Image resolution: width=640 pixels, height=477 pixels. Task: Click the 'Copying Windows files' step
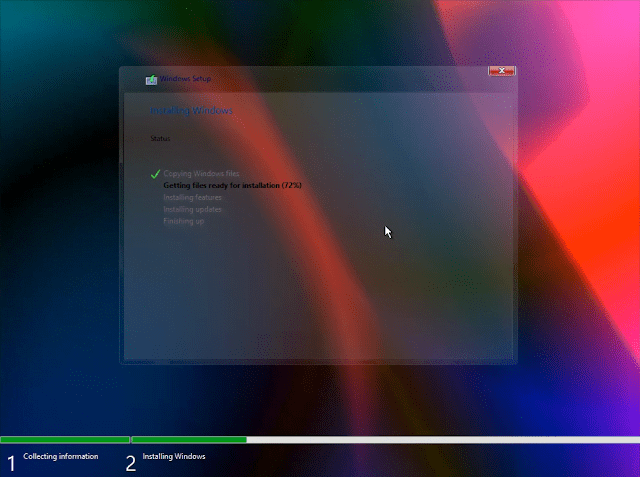click(x=201, y=173)
